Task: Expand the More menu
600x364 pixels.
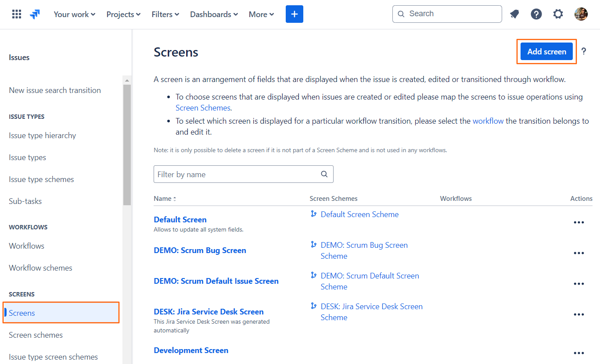Action: pyautogui.click(x=261, y=14)
